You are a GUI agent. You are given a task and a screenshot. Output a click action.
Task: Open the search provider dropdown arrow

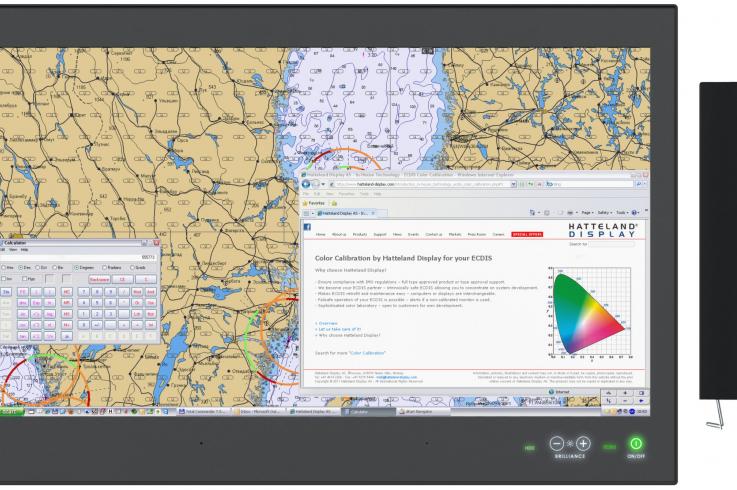pos(645,184)
